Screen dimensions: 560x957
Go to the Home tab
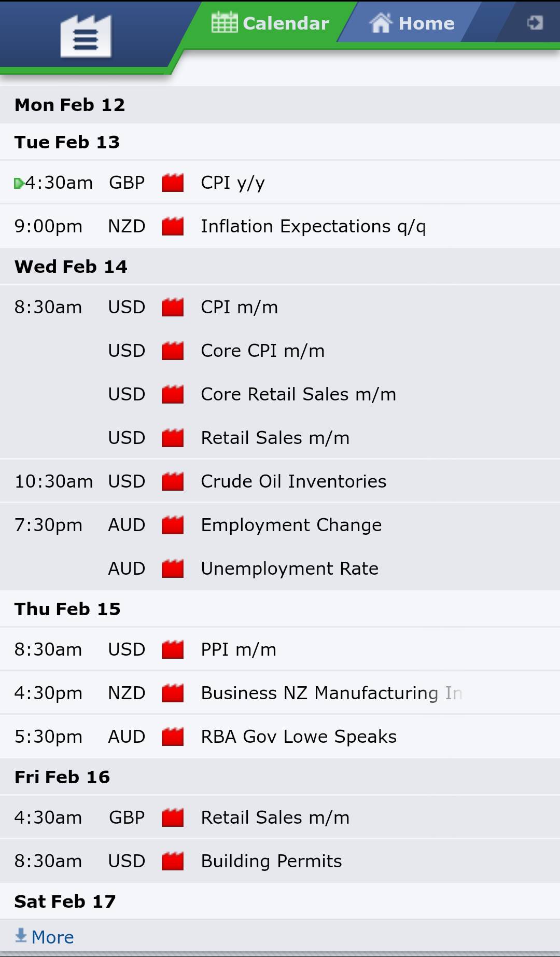click(x=425, y=23)
